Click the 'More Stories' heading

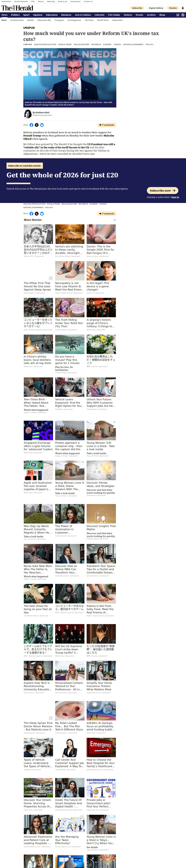33,220
